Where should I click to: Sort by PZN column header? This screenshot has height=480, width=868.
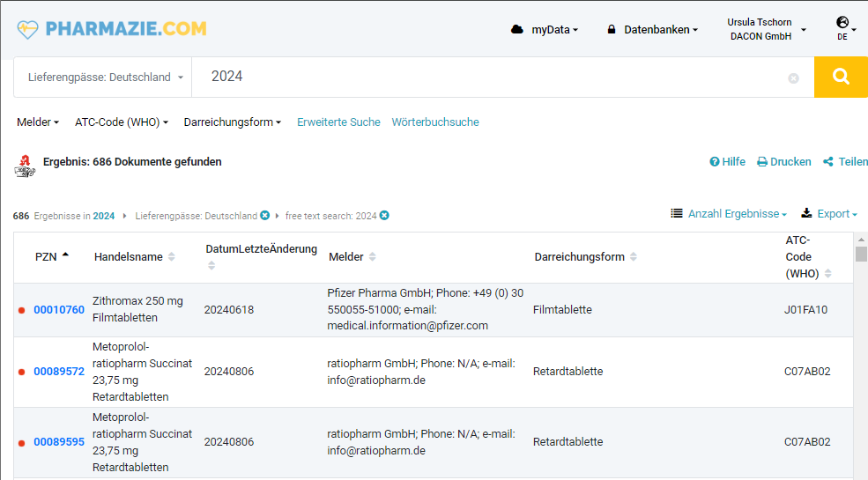click(51, 256)
